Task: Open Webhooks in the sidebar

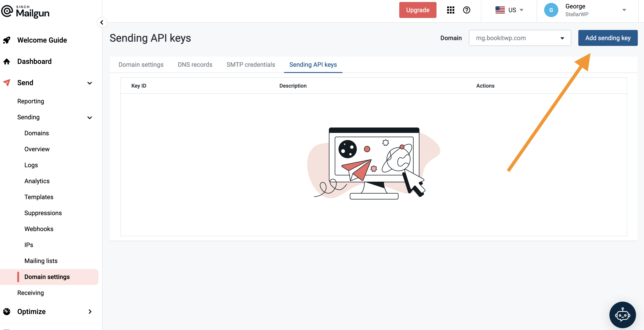Action: [x=39, y=229]
